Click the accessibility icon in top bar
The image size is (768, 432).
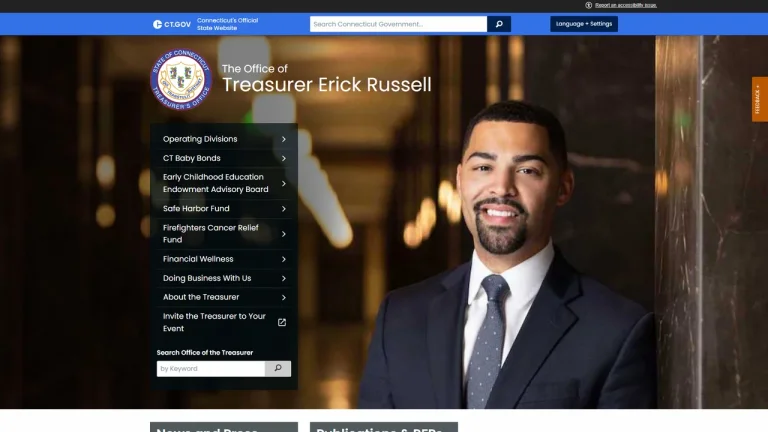[589, 5]
